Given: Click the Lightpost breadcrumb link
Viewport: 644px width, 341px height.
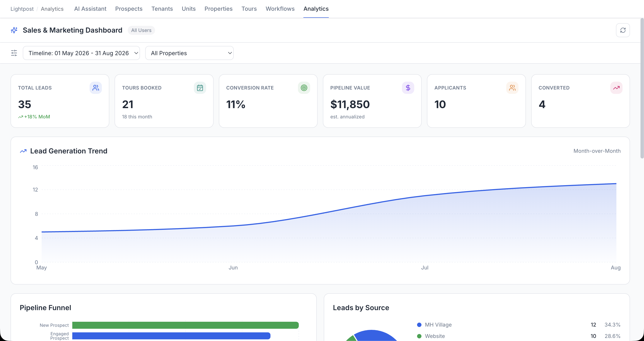Looking at the screenshot, I should coord(22,9).
